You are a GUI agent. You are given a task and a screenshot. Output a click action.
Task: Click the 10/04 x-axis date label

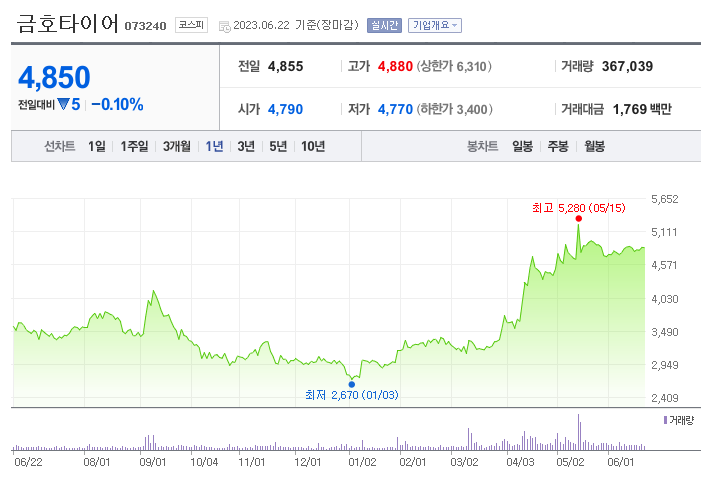[204, 462]
